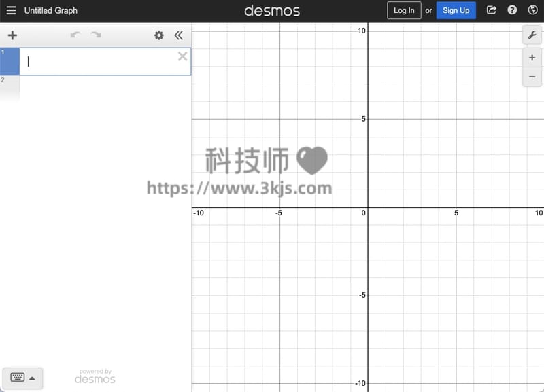Open graph settings wrench icon
Screen dimensions: 544x392
(x=532, y=35)
